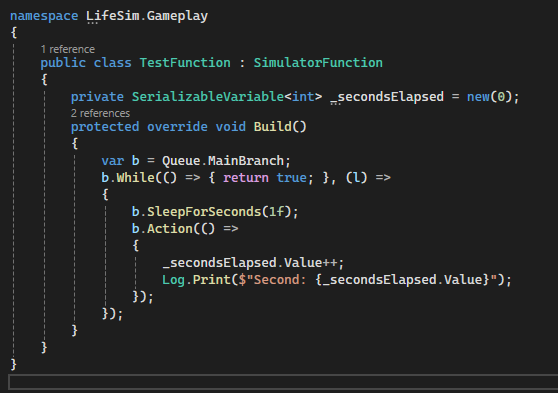Click 'Queue' in the assignment
Viewport: 558px width, 393px height.
tap(181, 161)
